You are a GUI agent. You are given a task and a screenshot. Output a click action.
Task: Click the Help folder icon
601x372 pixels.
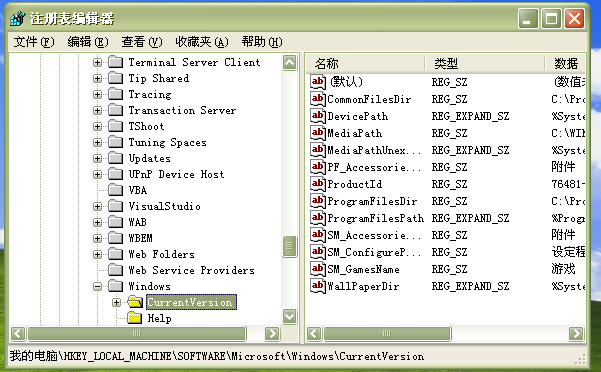click(x=134, y=318)
